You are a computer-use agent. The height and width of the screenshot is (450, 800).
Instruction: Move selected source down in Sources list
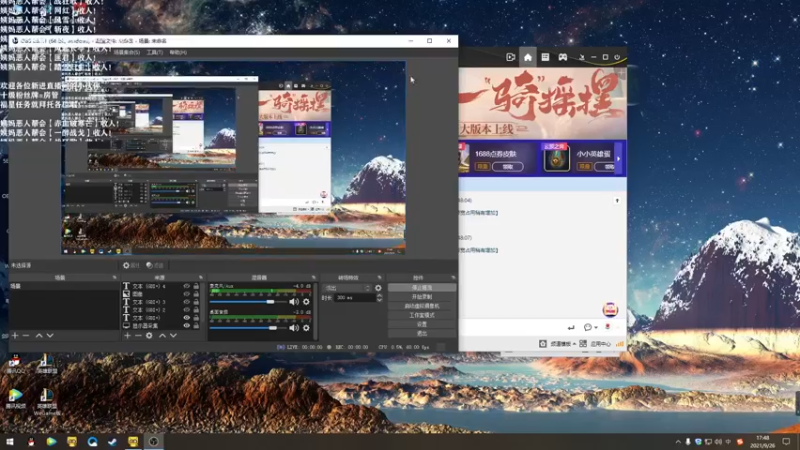(173, 335)
